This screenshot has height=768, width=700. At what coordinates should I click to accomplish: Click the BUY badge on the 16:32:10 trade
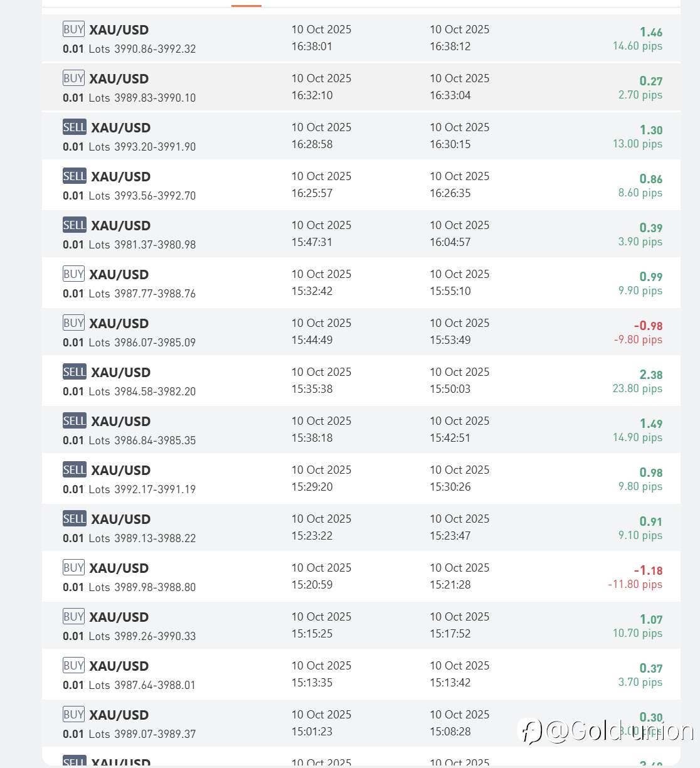pyautogui.click(x=73, y=78)
